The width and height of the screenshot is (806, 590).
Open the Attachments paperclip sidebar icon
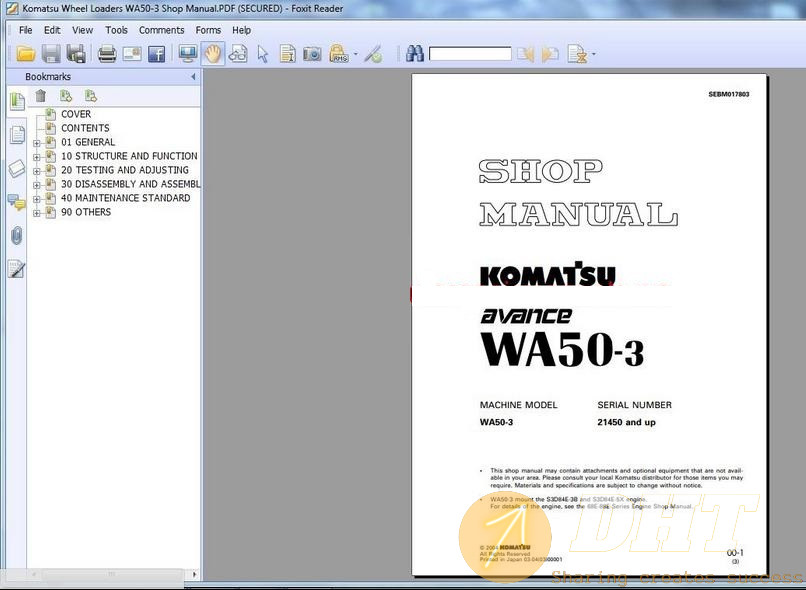(17, 236)
